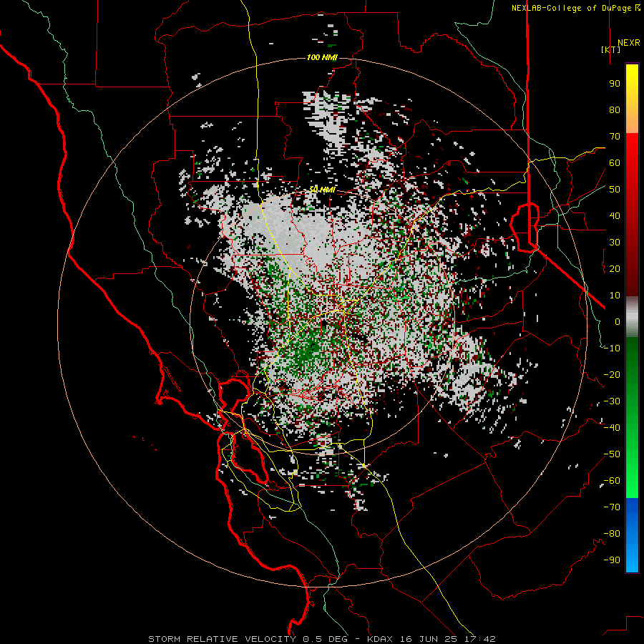Image resolution: width=644 pixels, height=644 pixels.
Task: Click the 40 value on velocity scale
Action: click(x=615, y=215)
